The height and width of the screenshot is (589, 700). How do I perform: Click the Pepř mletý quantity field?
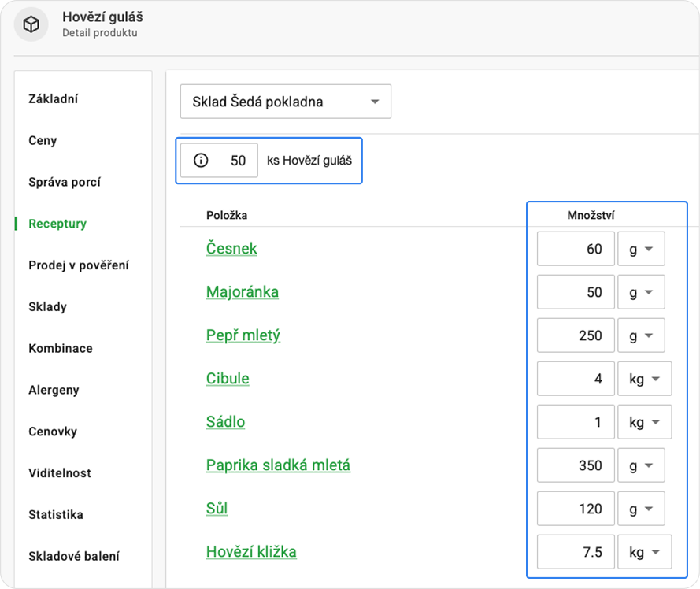576,335
